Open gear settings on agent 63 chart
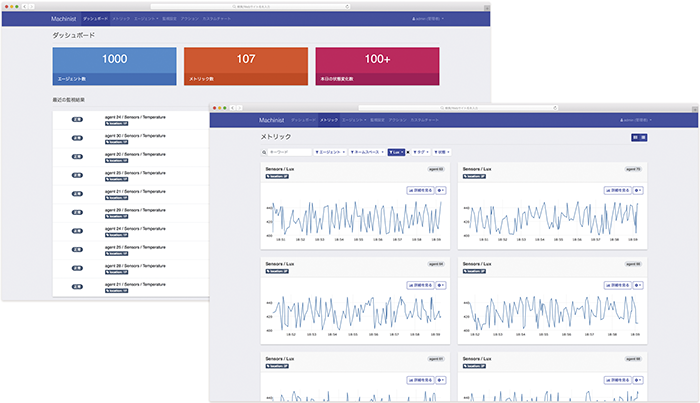The width and height of the screenshot is (700, 403). (x=441, y=189)
